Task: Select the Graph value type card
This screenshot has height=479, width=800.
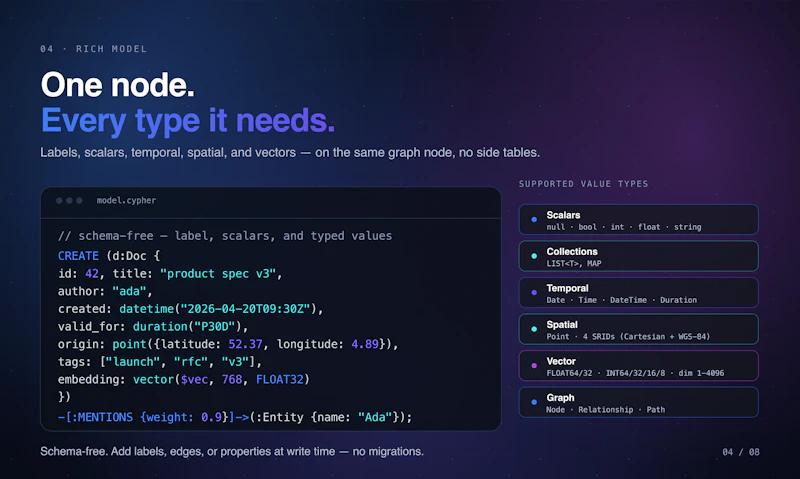Action: coord(638,402)
